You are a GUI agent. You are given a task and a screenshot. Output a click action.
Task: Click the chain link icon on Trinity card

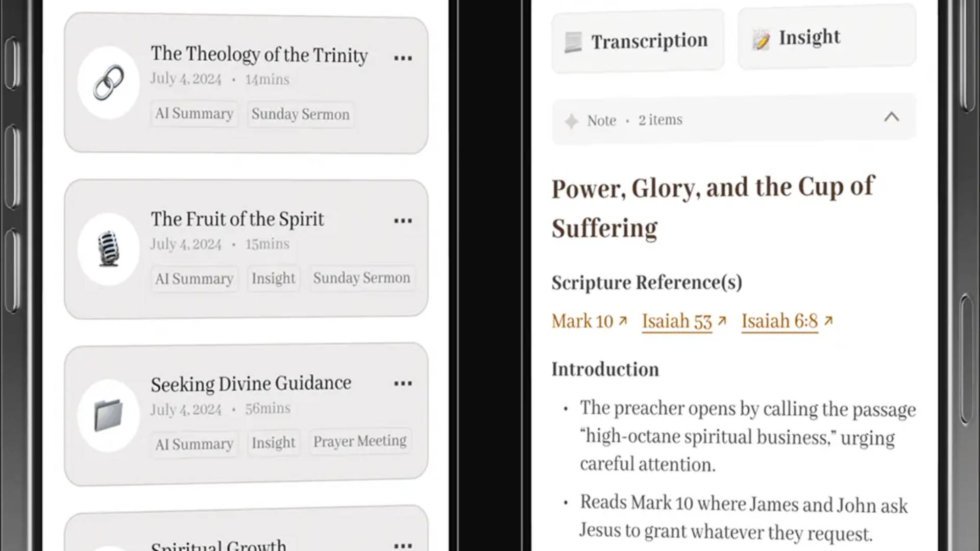[x=108, y=82]
